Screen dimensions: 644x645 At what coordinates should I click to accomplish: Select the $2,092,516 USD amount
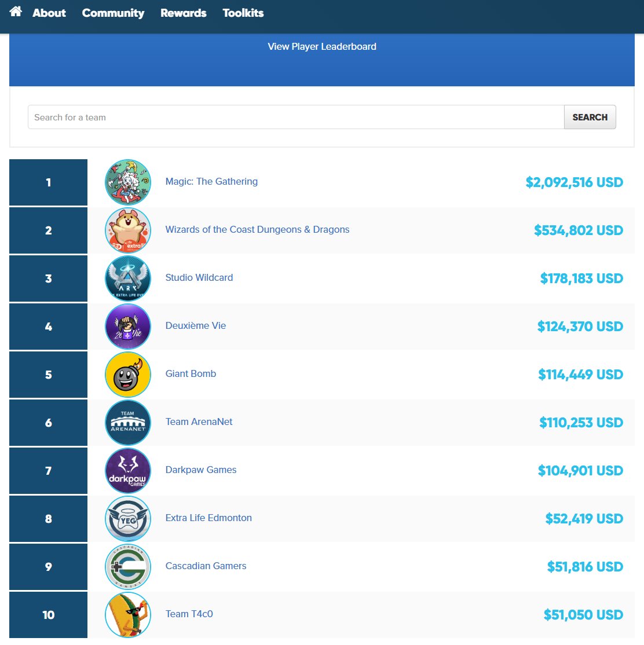pyautogui.click(x=575, y=182)
